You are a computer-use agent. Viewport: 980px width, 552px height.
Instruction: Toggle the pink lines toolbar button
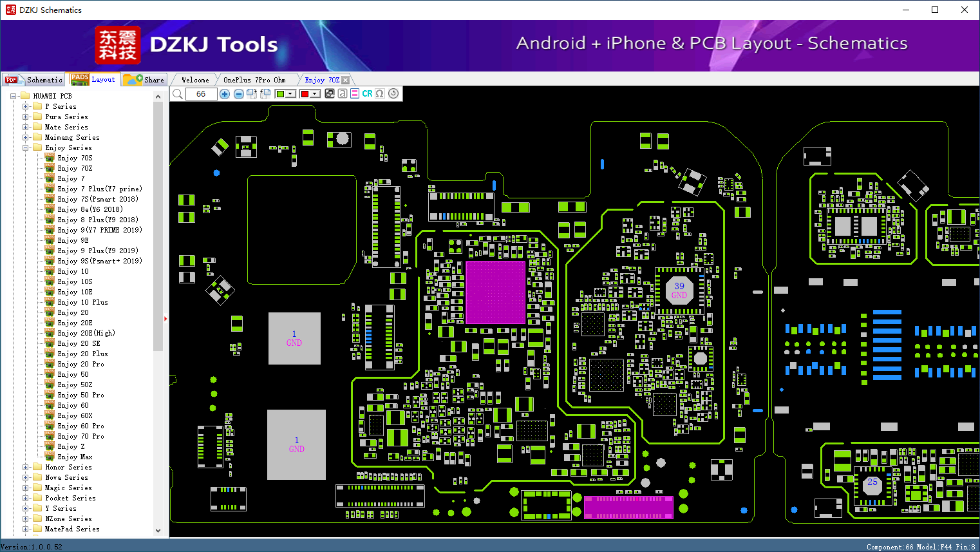[355, 94]
